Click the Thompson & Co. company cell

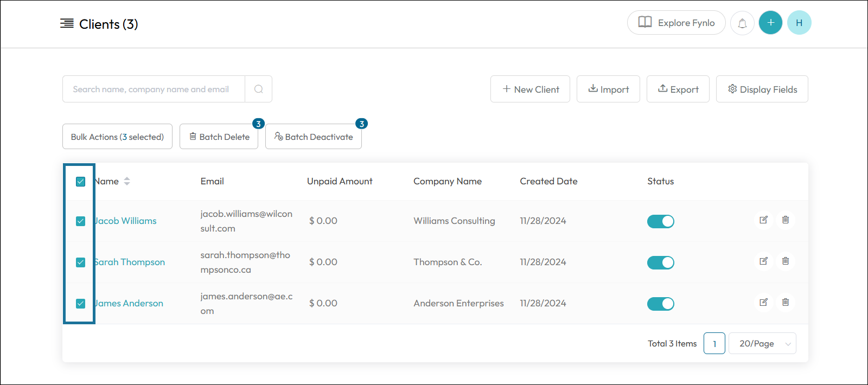pos(448,262)
